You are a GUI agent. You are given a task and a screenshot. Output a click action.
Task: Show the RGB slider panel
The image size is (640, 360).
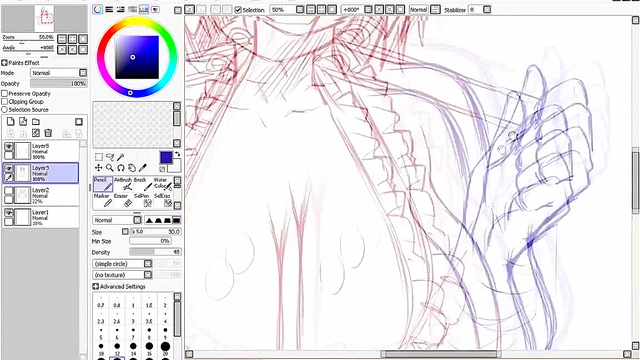click(109, 9)
